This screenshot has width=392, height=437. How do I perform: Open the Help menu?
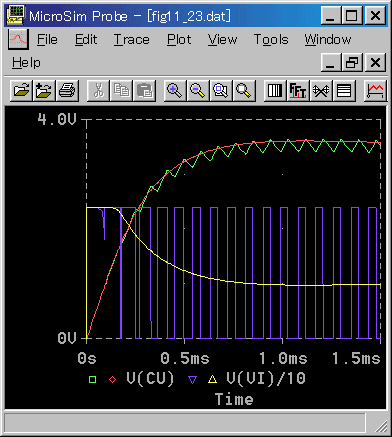[x=26, y=62]
